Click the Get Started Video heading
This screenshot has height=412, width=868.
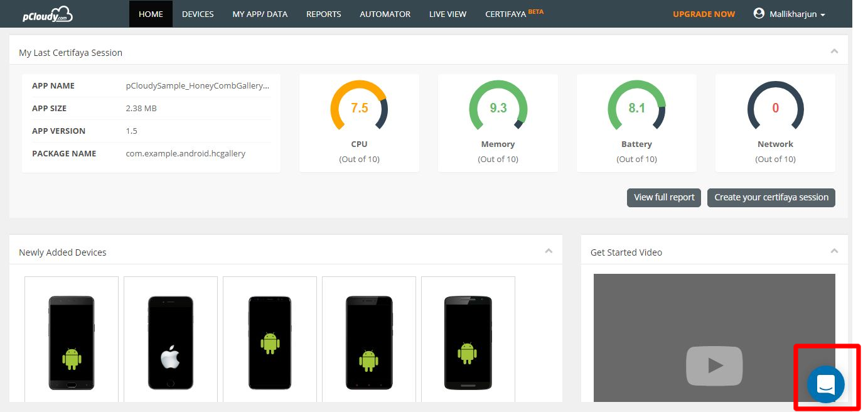coord(626,252)
